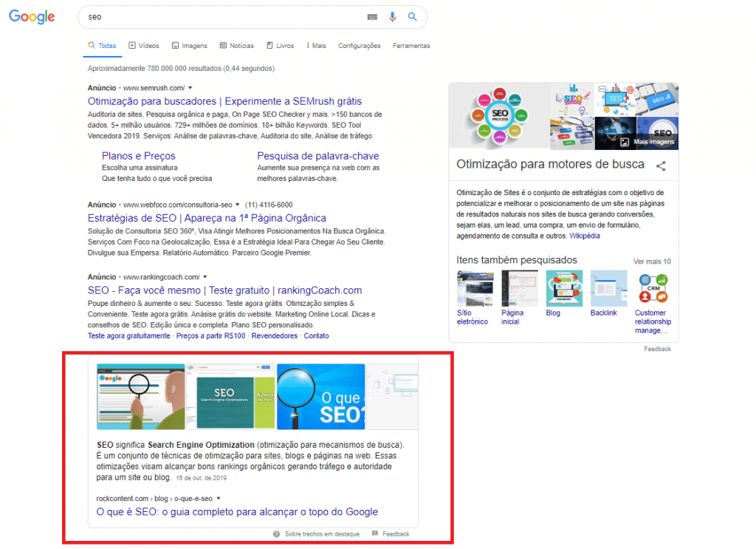Screen dimensions: 756x549
Task: Click the phone number (11) 4116-6000
Action: [269, 205]
